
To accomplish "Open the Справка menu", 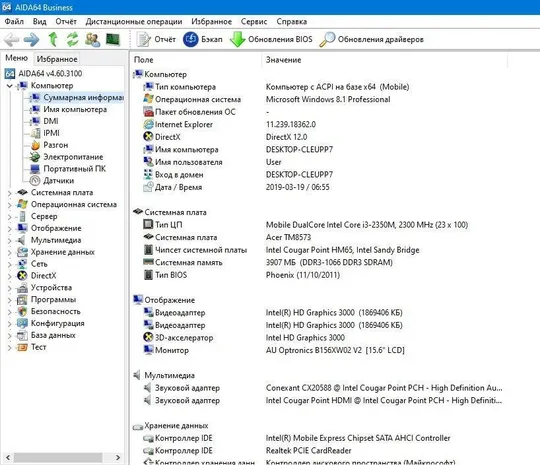I will coord(292,21).
